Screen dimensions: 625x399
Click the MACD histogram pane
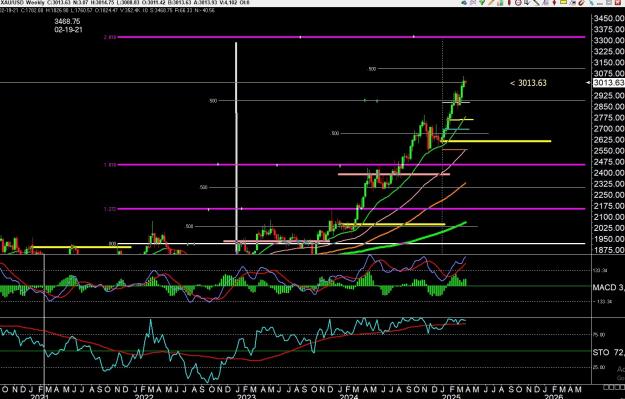click(295, 286)
